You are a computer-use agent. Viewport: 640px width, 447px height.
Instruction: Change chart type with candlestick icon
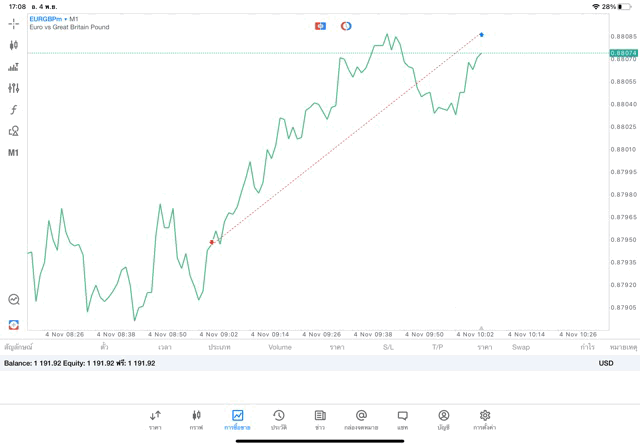coord(14,45)
